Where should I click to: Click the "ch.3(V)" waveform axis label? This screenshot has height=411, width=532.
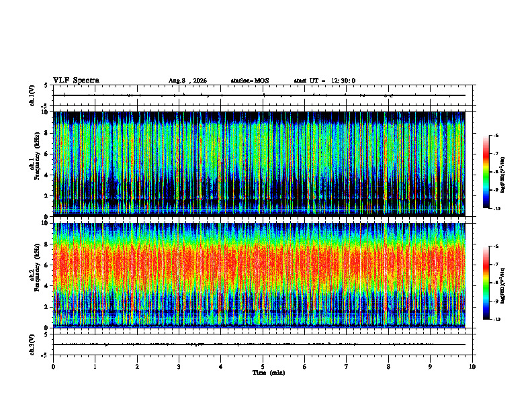(x=32, y=345)
